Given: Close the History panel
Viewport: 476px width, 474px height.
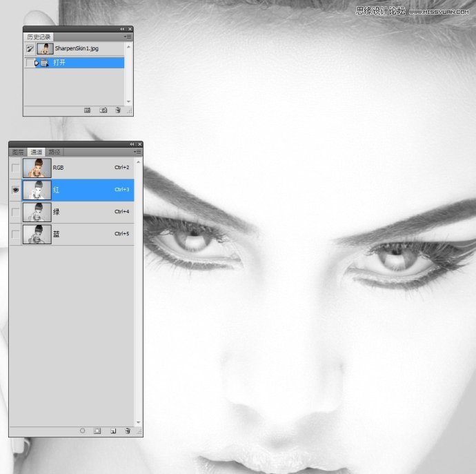Looking at the screenshot, I should pyautogui.click(x=130, y=29).
